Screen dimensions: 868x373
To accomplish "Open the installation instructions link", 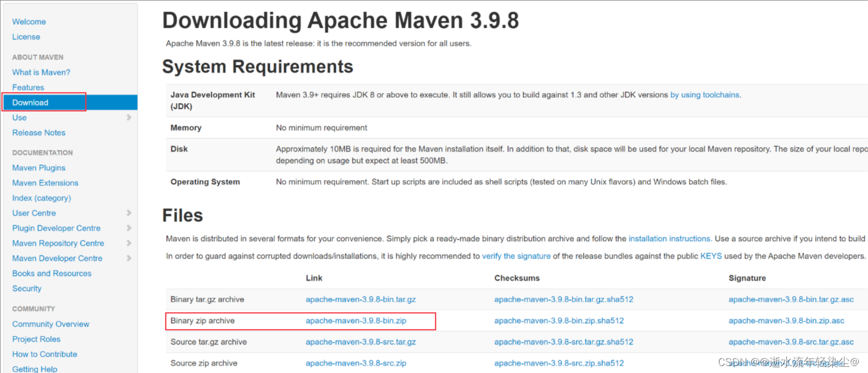I will click(x=669, y=239).
